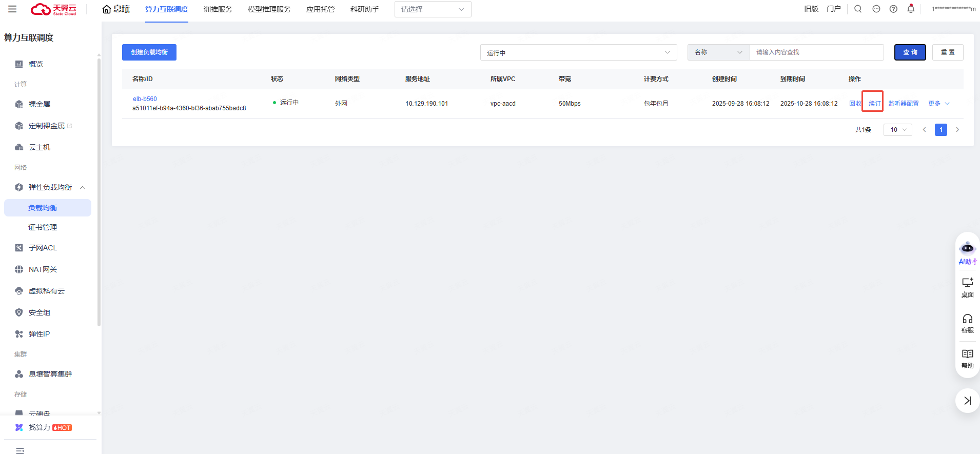The width and height of the screenshot is (980, 454).
Task: Open the 请选择 dropdown in top bar
Action: pos(433,9)
